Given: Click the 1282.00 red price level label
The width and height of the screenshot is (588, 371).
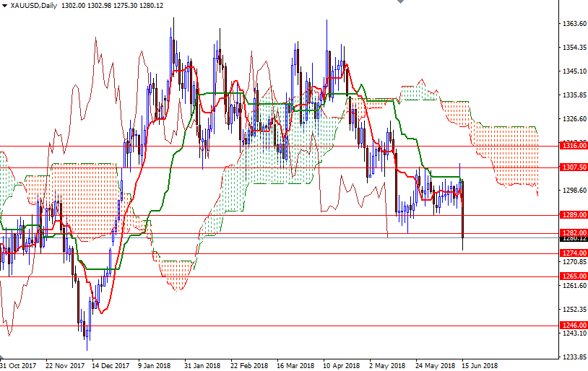Looking at the screenshot, I should (574, 232).
